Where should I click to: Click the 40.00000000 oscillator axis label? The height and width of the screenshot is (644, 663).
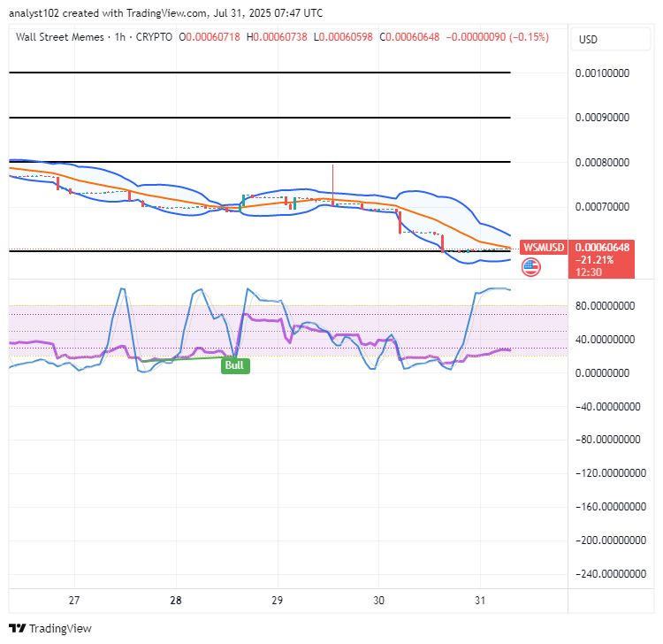pyautogui.click(x=605, y=340)
